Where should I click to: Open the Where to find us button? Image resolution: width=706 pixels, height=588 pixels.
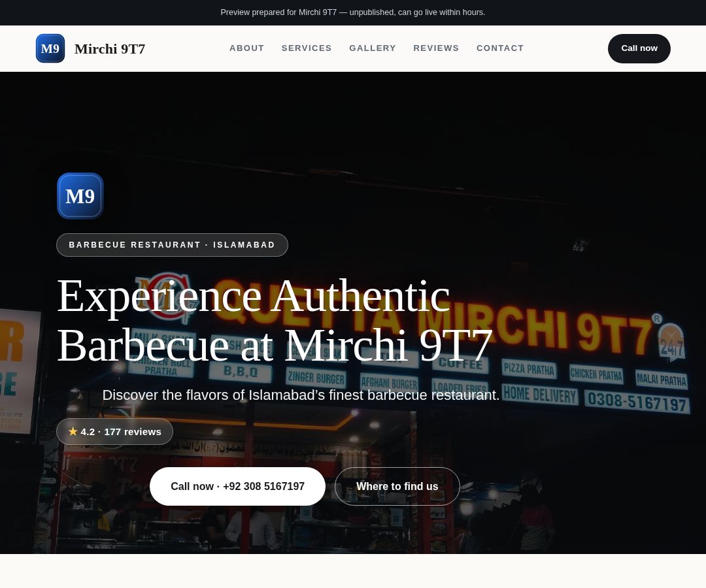397,486
